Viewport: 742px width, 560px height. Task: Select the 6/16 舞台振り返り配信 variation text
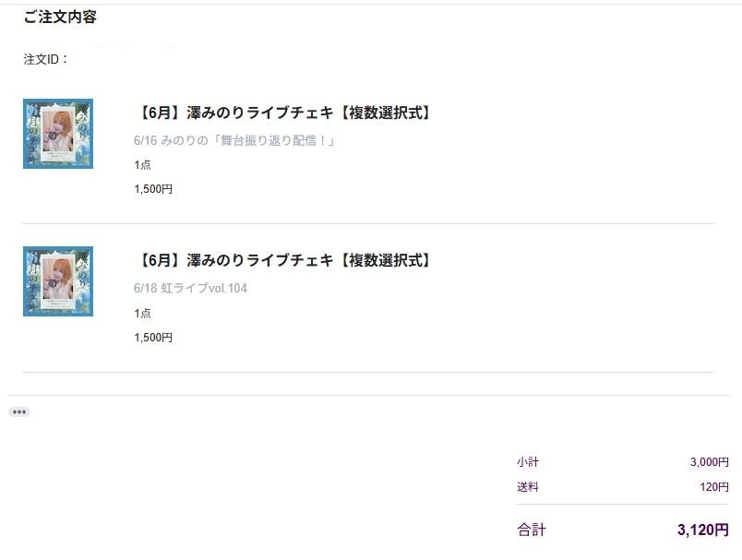pyautogui.click(x=234, y=140)
